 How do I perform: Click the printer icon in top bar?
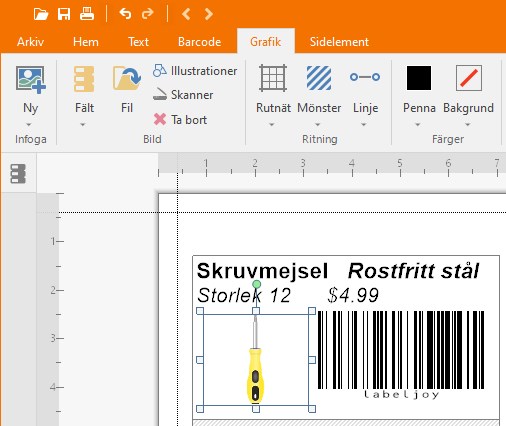click(87, 14)
